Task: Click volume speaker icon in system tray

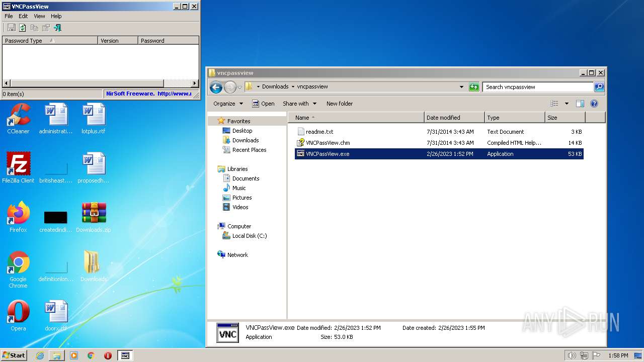Action: coord(572,355)
